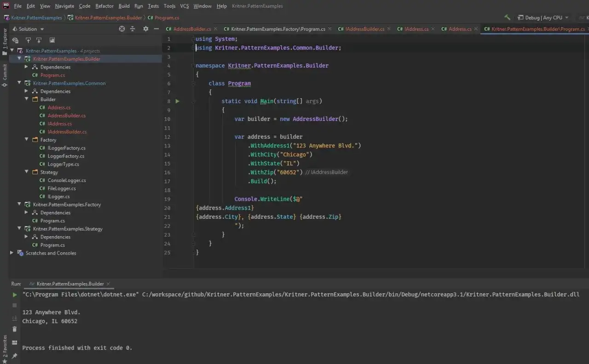Collapse the Builder folder arrow

click(27, 99)
